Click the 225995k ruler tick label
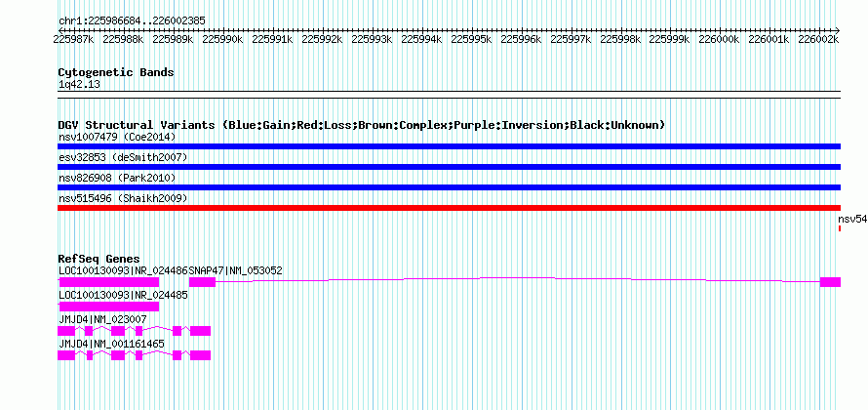 (x=472, y=39)
